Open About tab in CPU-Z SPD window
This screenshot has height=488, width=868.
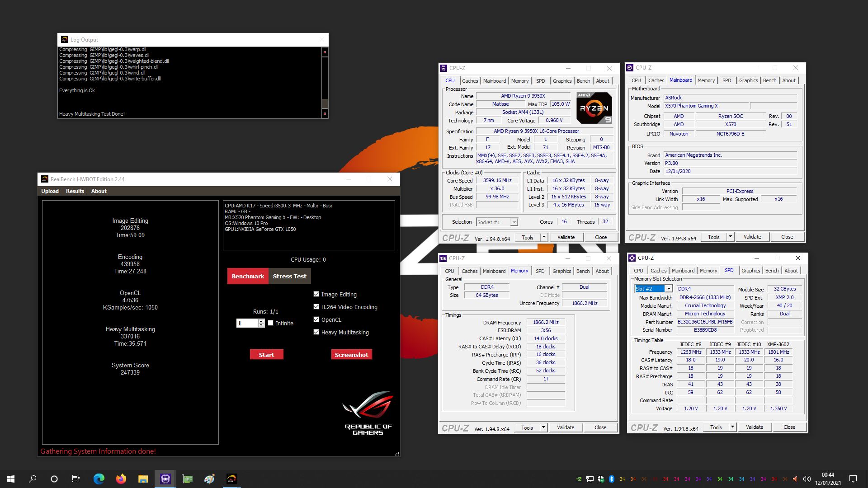tap(791, 271)
